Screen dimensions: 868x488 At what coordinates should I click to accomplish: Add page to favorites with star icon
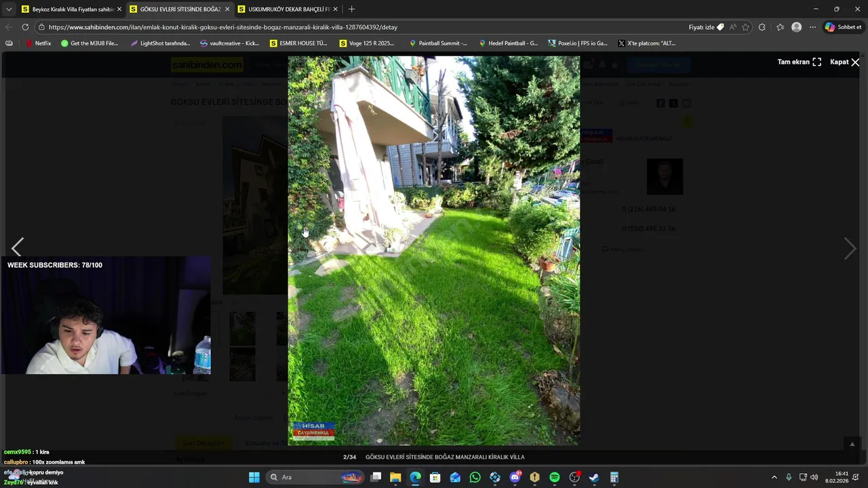(x=746, y=27)
